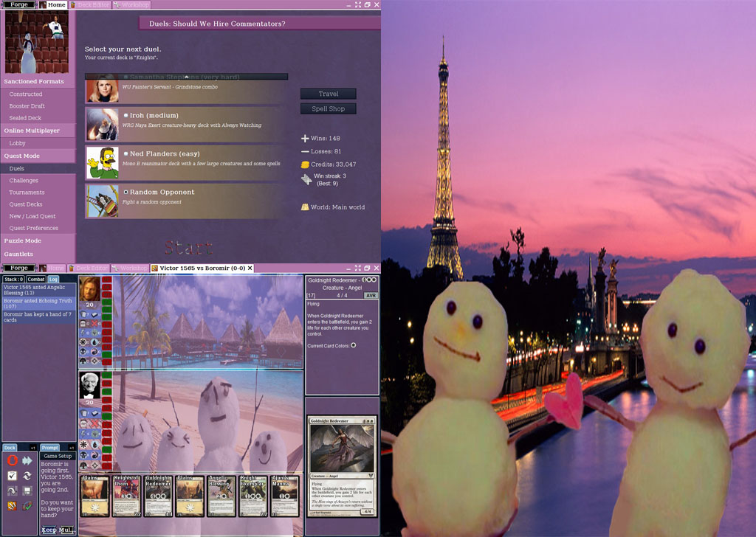Click the 'Wins: 148' statistic text
756x537 pixels.
tap(326, 138)
